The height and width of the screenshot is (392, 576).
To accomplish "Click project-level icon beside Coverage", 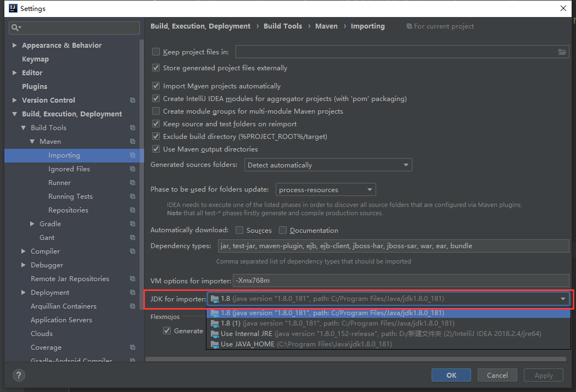I will pyautogui.click(x=133, y=347).
